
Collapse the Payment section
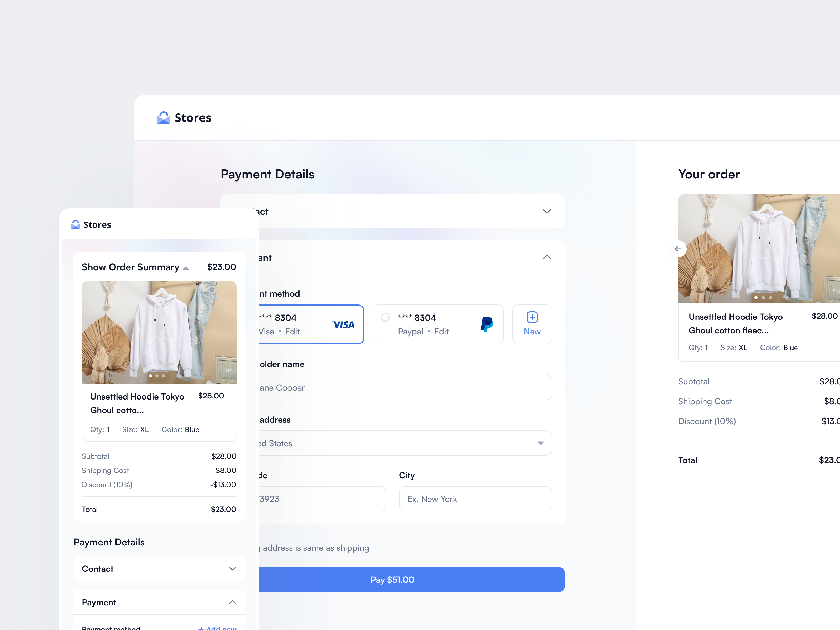(x=547, y=257)
